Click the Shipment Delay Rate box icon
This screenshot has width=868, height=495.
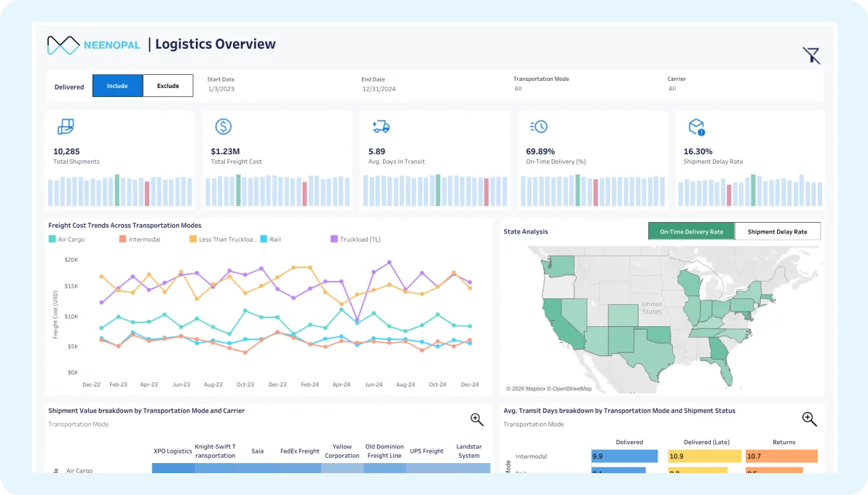point(696,127)
